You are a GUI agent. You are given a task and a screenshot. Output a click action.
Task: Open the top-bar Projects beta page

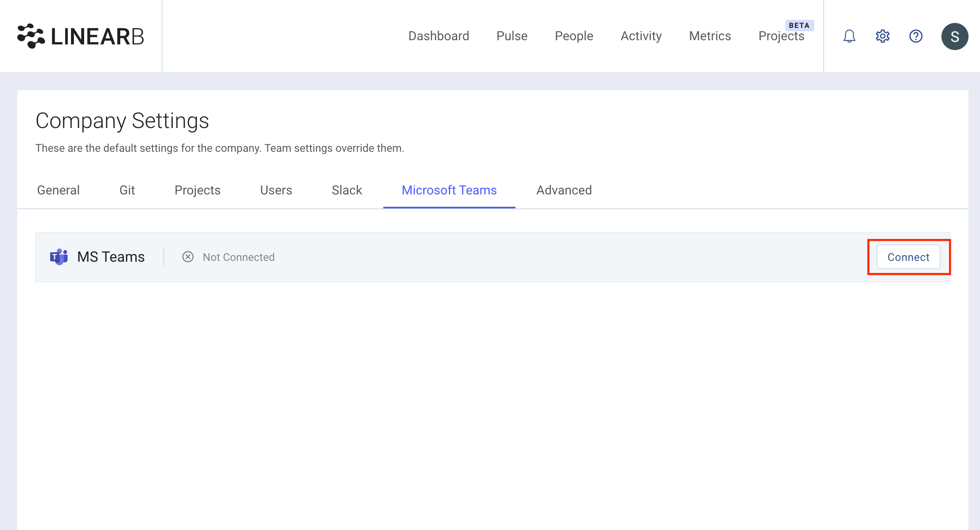(781, 36)
